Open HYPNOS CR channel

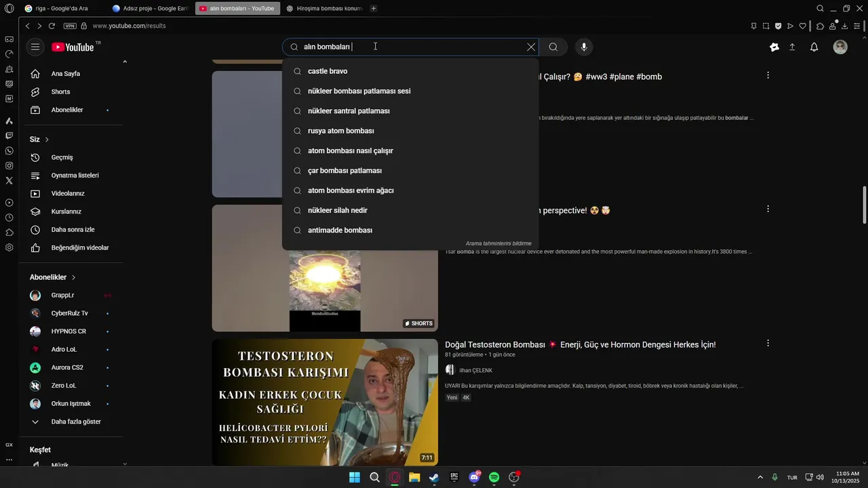click(x=71, y=331)
